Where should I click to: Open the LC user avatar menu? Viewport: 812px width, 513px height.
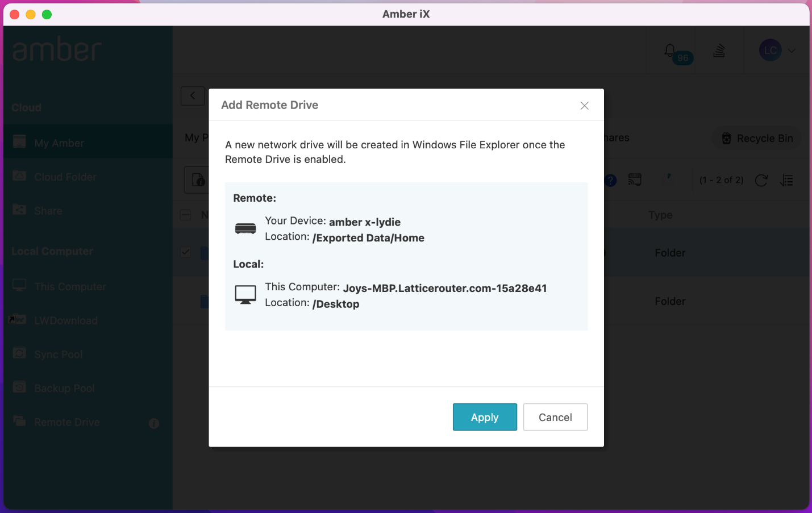tap(771, 51)
